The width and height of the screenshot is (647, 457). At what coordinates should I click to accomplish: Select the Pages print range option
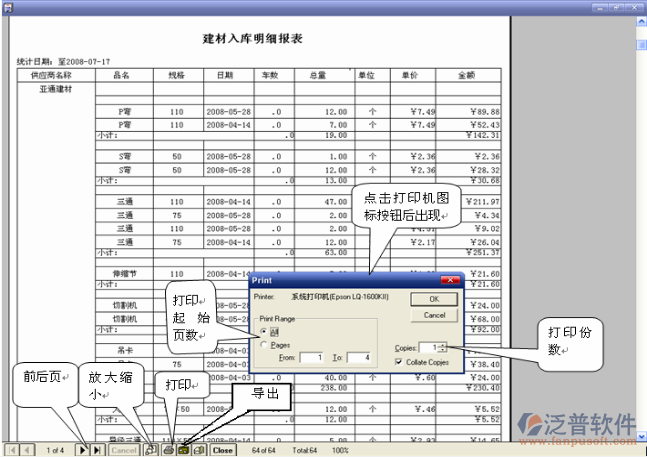click(264, 344)
